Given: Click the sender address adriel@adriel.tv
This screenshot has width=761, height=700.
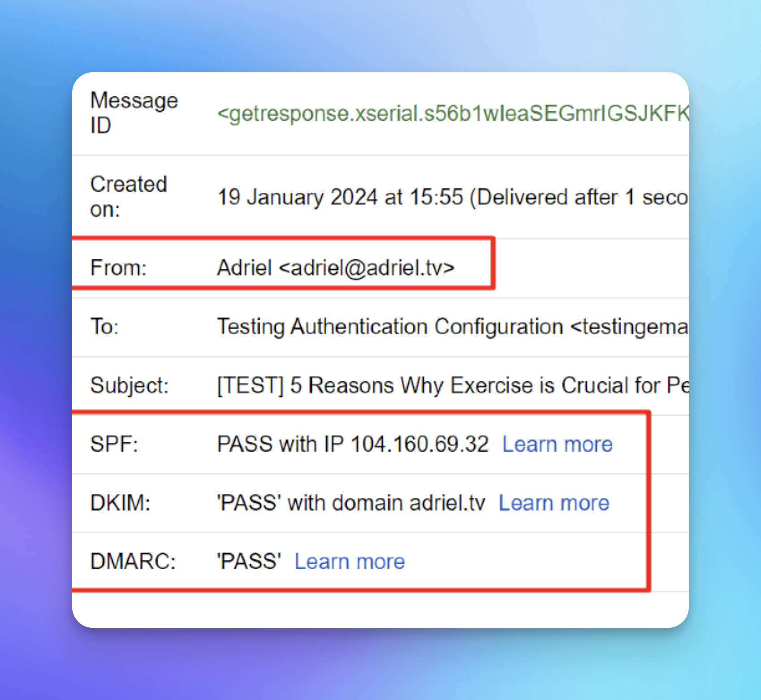Looking at the screenshot, I should coord(367,268).
